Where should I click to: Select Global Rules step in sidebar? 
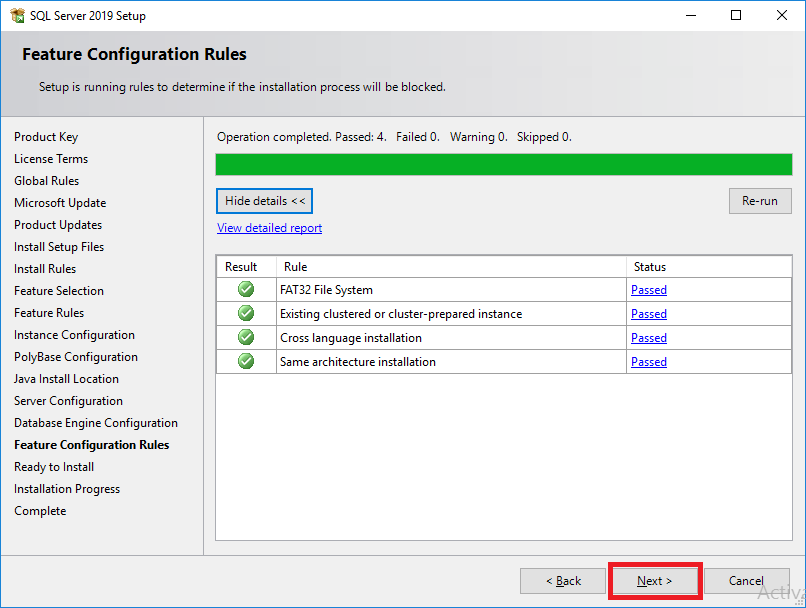coord(47,181)
